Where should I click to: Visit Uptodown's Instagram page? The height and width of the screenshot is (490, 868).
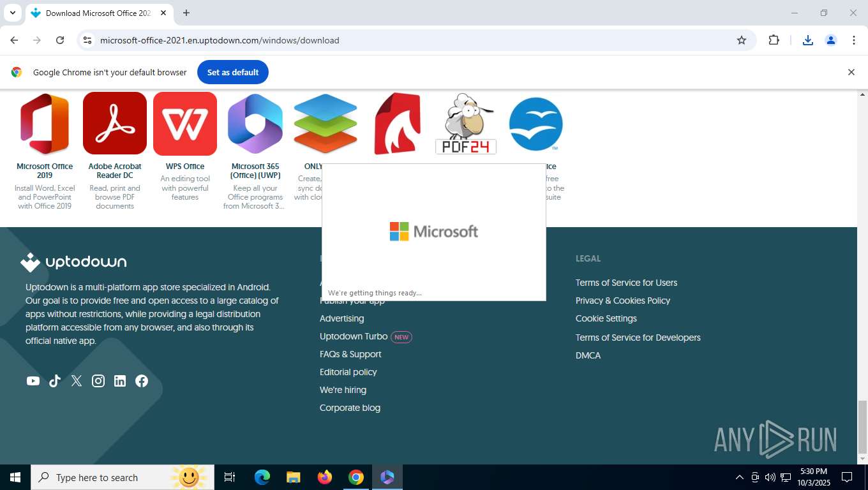(98, 381)
